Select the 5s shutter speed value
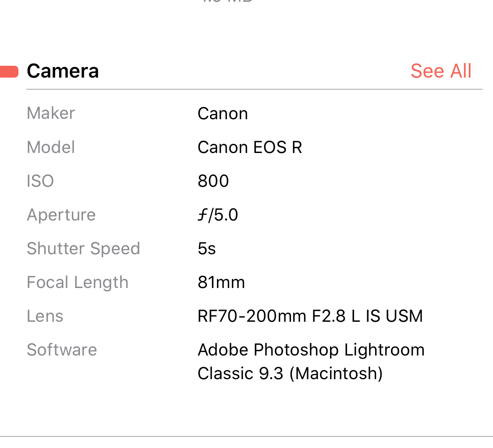Screen dimensions: 493x448 pos(207,249)
